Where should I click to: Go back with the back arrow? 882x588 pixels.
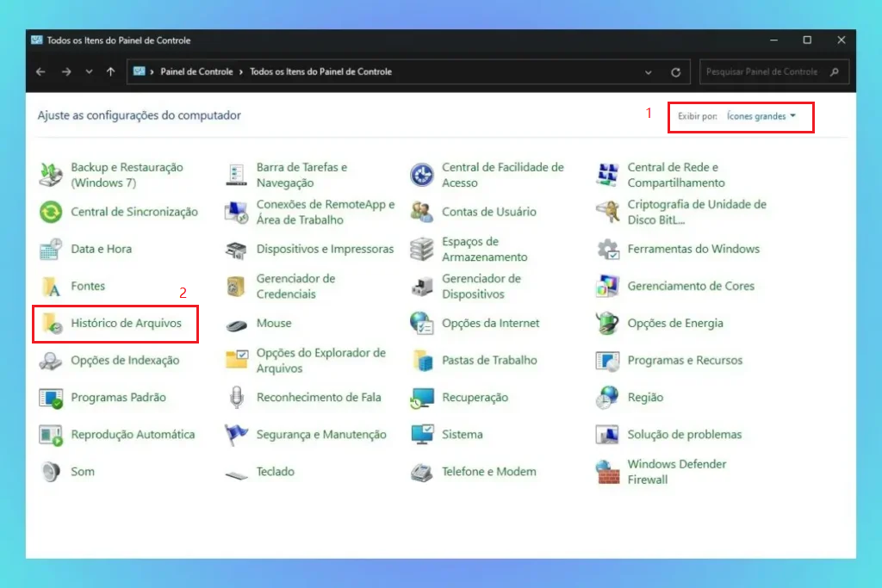(40, 72)
